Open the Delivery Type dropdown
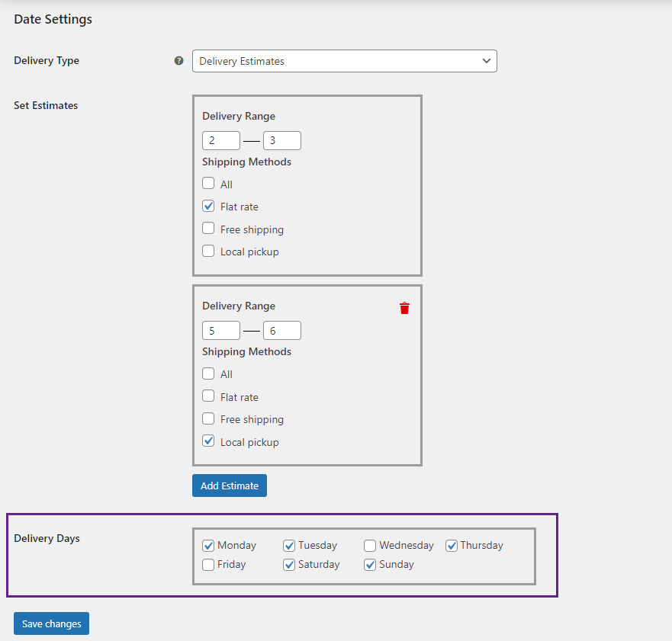 [345, 61]
